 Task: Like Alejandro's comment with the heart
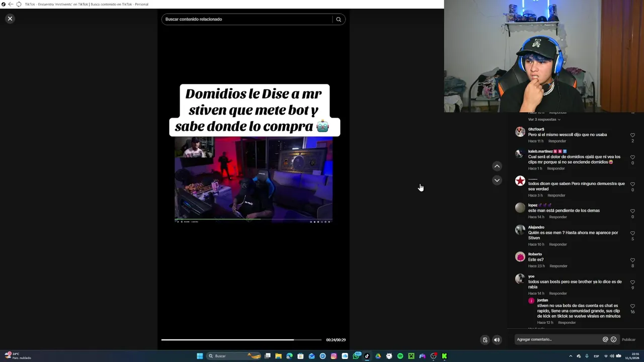click(x=632, y=233)
